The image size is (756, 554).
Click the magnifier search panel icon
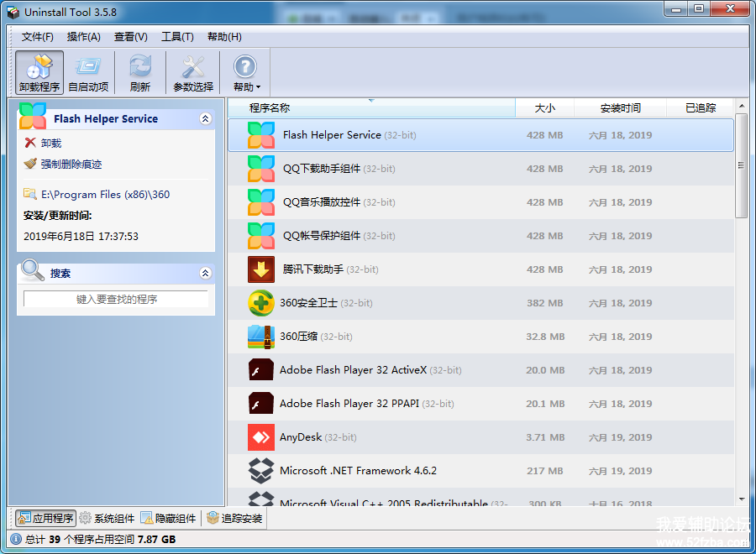[33, 269]
